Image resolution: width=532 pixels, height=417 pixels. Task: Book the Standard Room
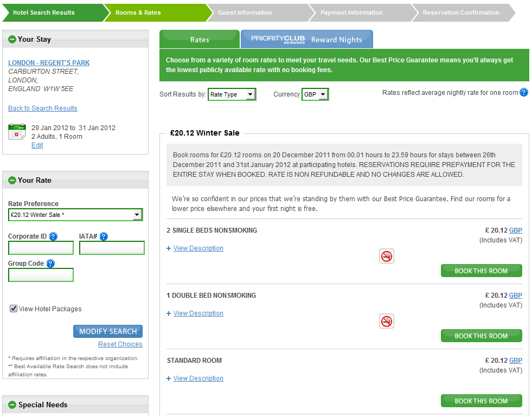[x=481, y=401]
